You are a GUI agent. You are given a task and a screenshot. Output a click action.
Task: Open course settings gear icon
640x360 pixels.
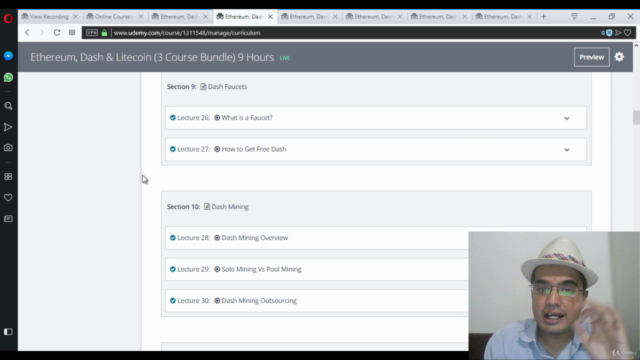click(619, 57)
